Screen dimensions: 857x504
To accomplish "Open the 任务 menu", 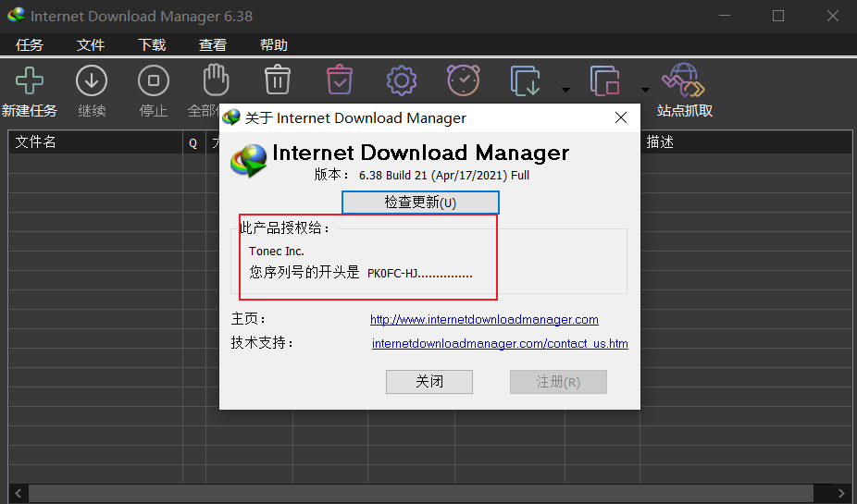I will 30,45.
